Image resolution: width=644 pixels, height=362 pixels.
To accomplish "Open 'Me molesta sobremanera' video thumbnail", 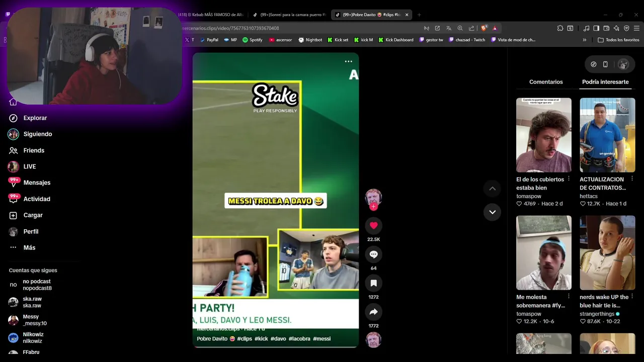I will tap(544, 252).
